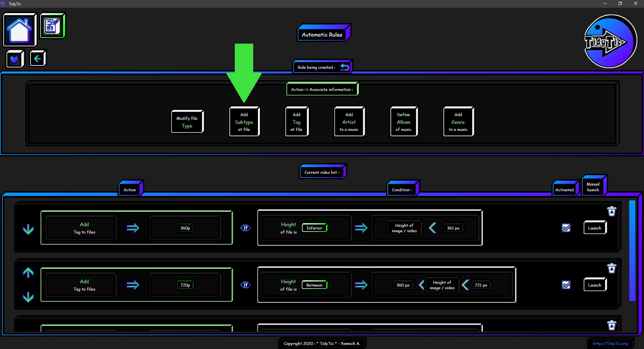Click the rules list vertical scrollbar
The image size is (644, 349).
tap(632, 251)
